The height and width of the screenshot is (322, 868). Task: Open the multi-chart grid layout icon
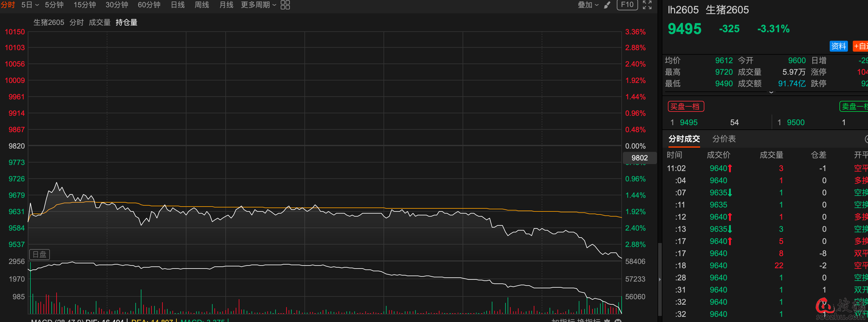point(285,5)
